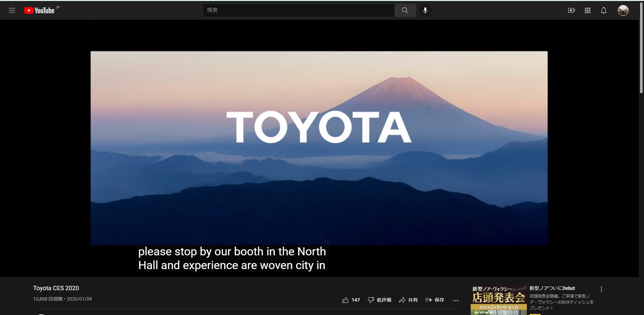Start voice search with the microphone

[425, 10]
